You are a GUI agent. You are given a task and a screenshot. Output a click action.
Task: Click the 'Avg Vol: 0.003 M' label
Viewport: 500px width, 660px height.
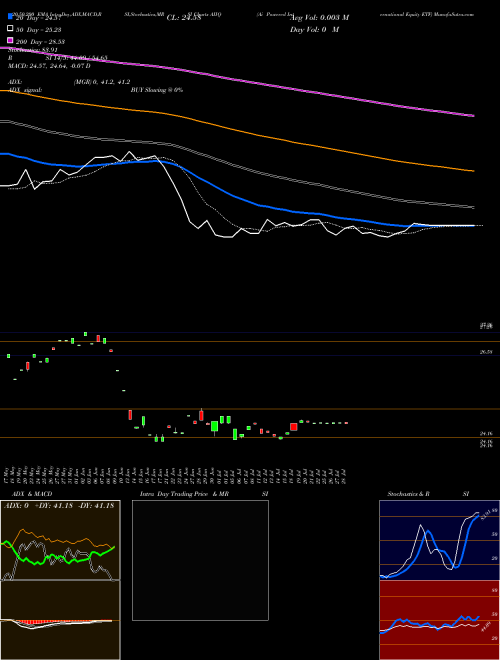pyautogui.click(x=319, y=18)
